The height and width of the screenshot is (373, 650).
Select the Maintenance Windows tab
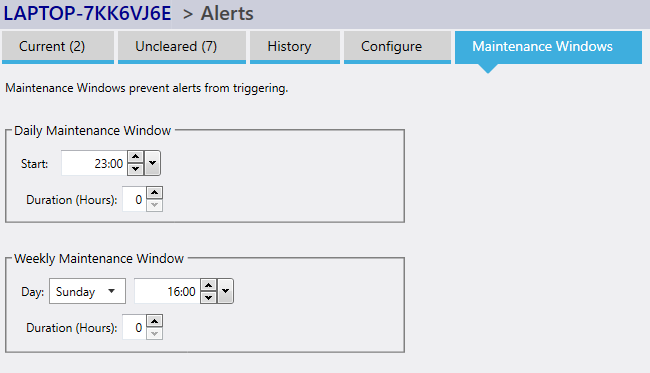click(x=548, y=47)
